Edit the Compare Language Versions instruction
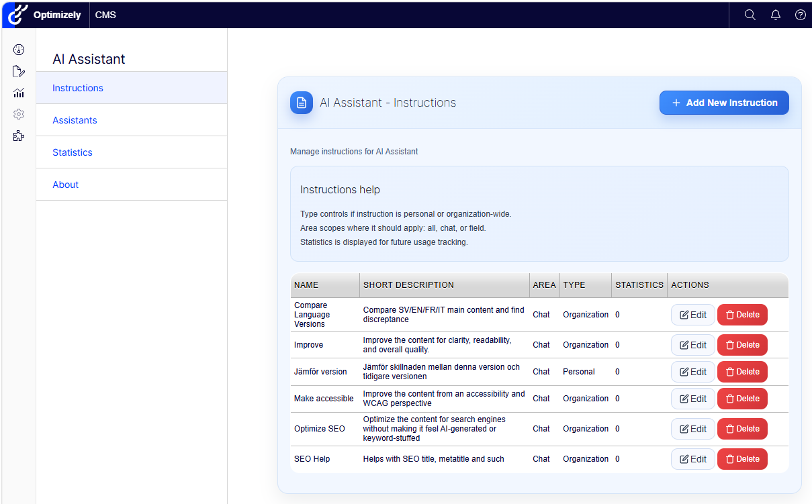The width and height of the screenshot is (812, 504). [x=693, y=315]
